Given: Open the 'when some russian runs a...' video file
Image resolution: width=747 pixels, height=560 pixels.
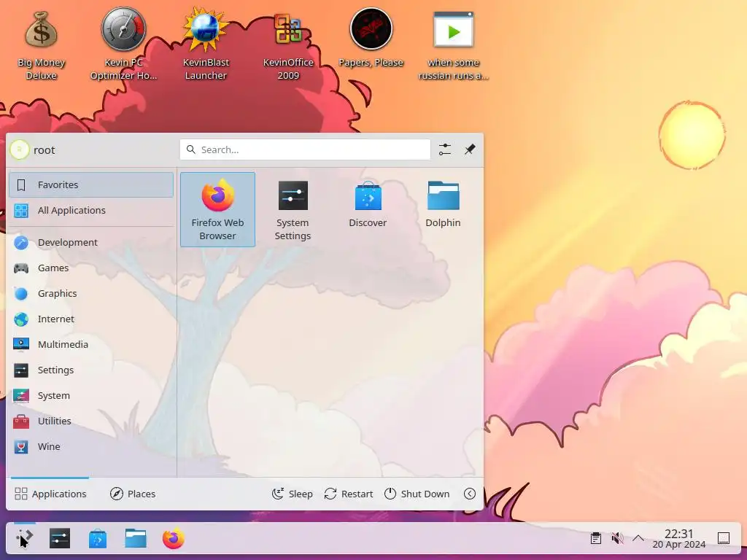Looking at the screenshot, I should click(453, 45).
